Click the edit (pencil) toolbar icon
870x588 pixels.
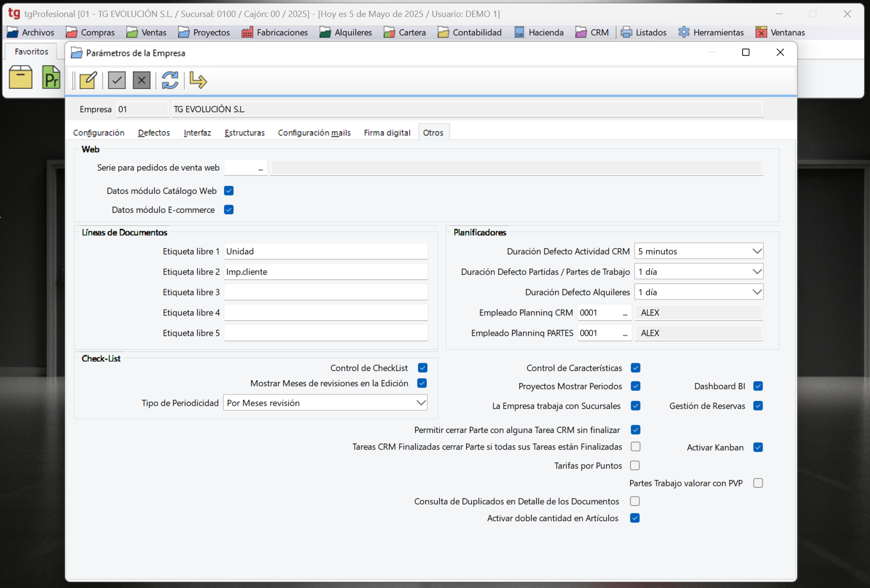(x=88, y=80)
